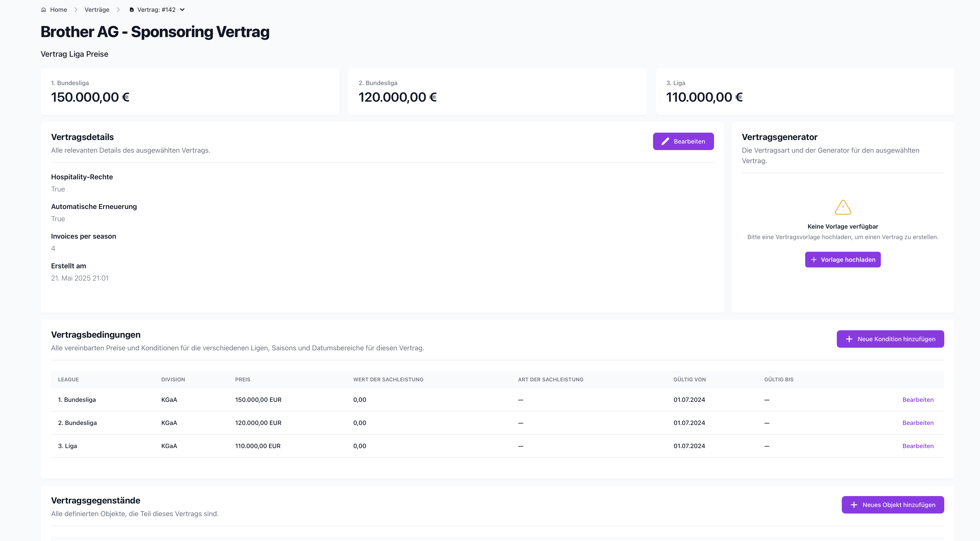The height and width of the screenshot is (541, 980).
Task: Click first breadcrumb chevron after Home
Action: click(76, 10)
